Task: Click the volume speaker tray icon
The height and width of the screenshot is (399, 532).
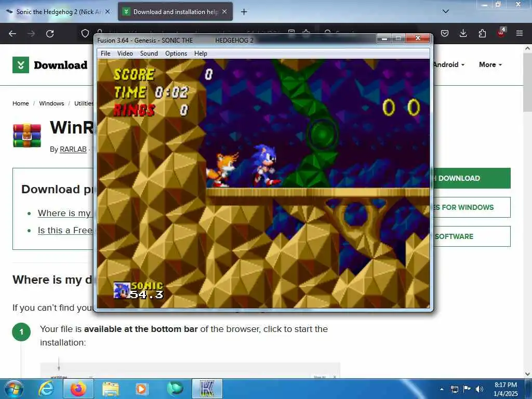Action: (x=480, y=389)
